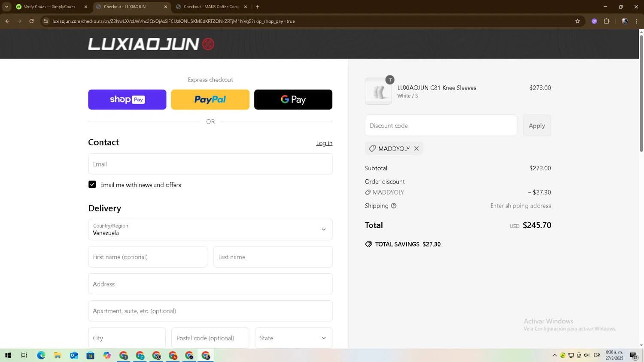Click the network icon in system tray
Viewport: 644px width, 362px height.
tap(571, 355)
